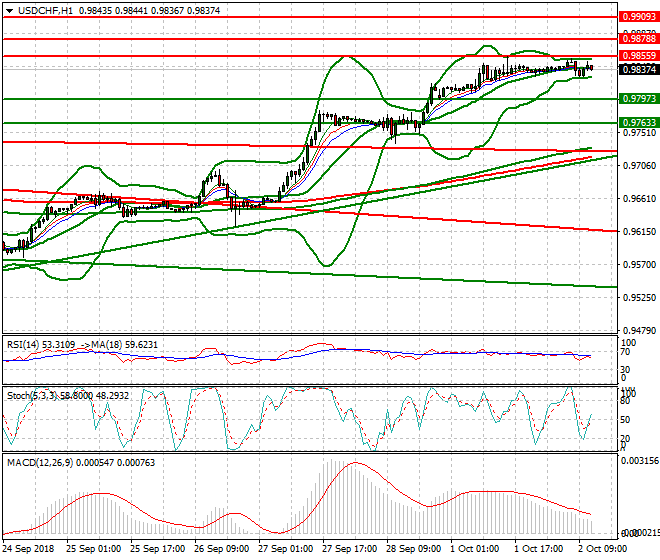Click the 27 Sep 01:00 time axis label

pyautogui.click(x=285, y=549)
